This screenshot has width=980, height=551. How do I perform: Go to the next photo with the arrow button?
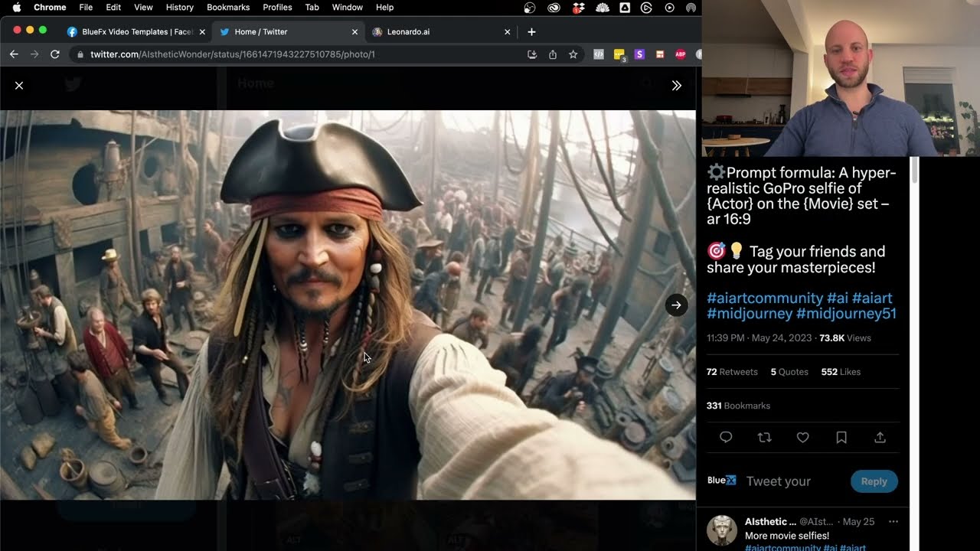(x=676, y=305)
